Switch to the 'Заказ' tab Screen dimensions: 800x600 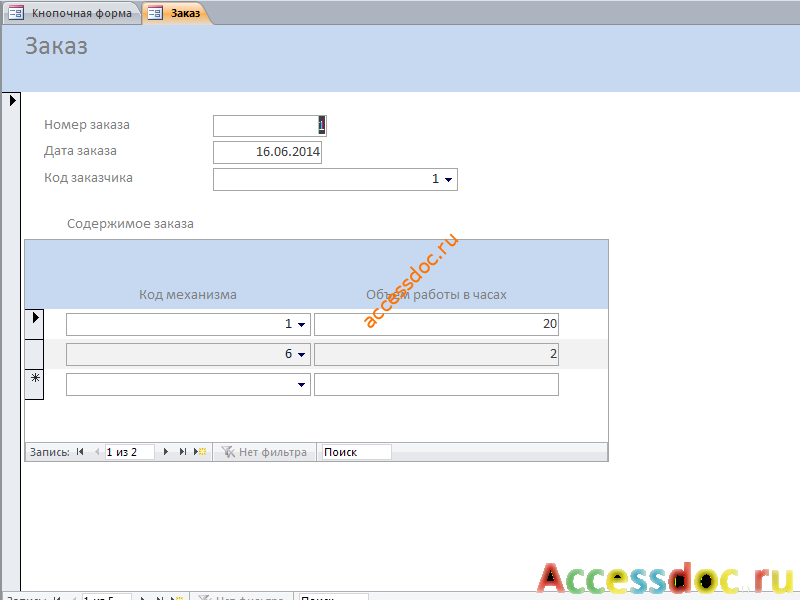pyautogui.click(x=175, y=13)
